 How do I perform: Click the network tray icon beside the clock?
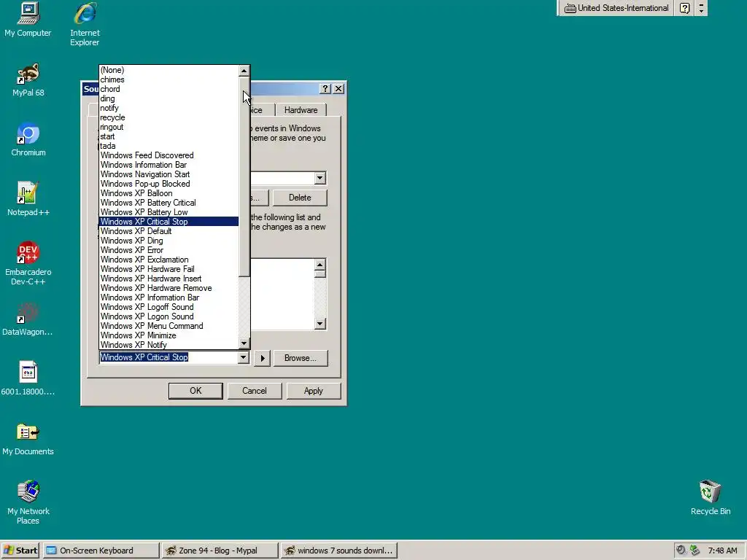tap(694, 550)
